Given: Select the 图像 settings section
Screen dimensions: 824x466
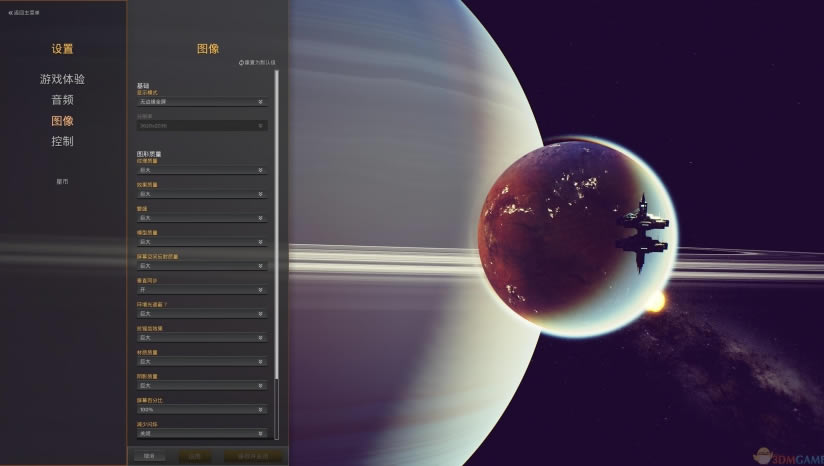Looking at the screenshot, I should tap(62, 121).
